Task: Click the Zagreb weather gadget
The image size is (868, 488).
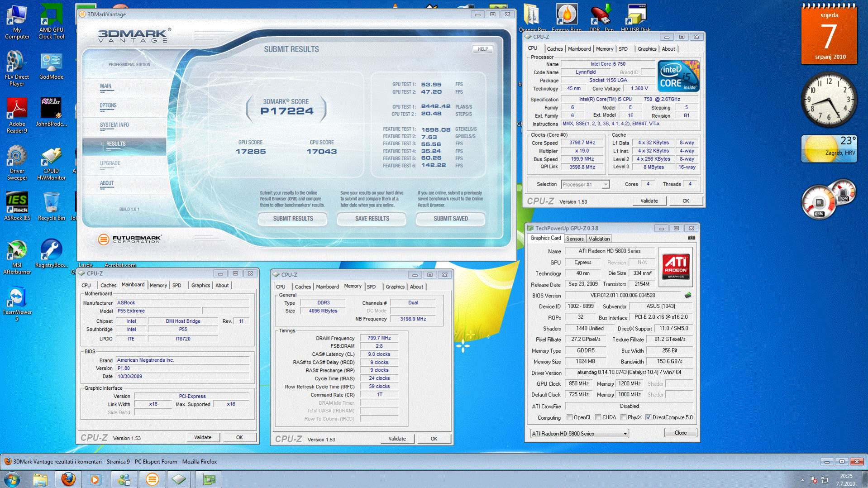Action: pyautogui.click(x=829, y=148)
